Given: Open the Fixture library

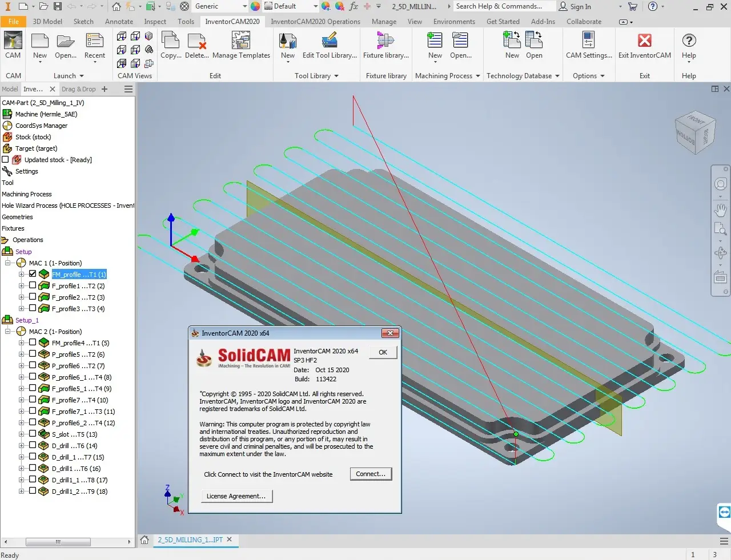Looking at the screenshot, I should [x=386, y=46].
